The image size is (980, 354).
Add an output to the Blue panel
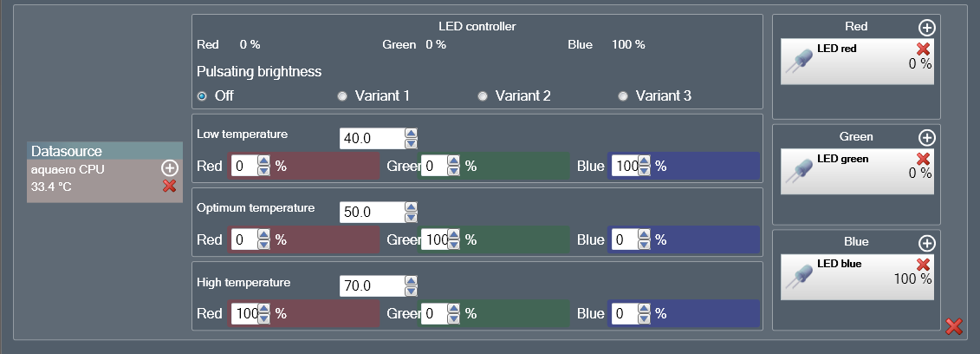coord(927,243)
